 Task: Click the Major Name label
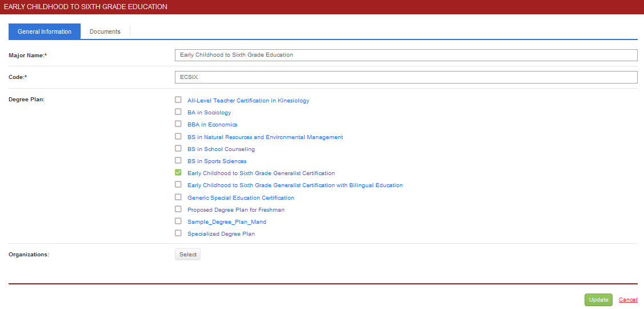(x=28, y=55)
